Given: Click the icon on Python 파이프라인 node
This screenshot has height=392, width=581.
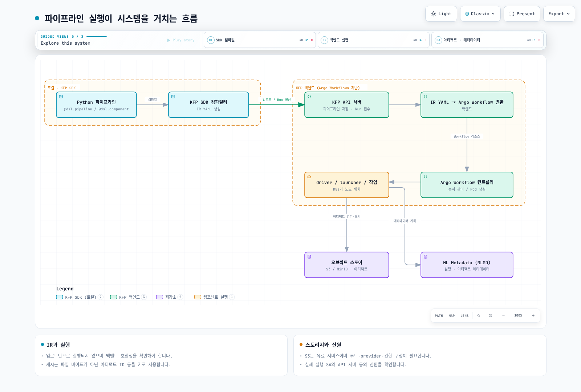Looking at the screenshot, I should [61, 97].
